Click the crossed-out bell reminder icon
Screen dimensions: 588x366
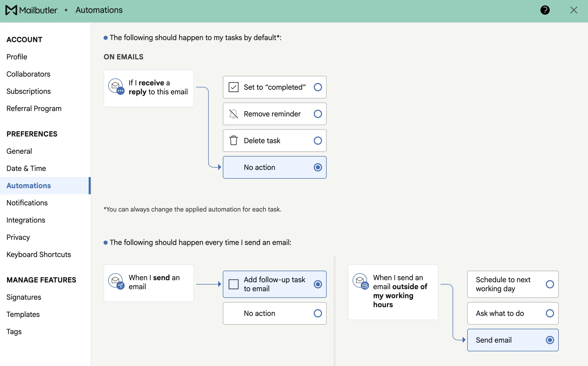coord(233,114)
